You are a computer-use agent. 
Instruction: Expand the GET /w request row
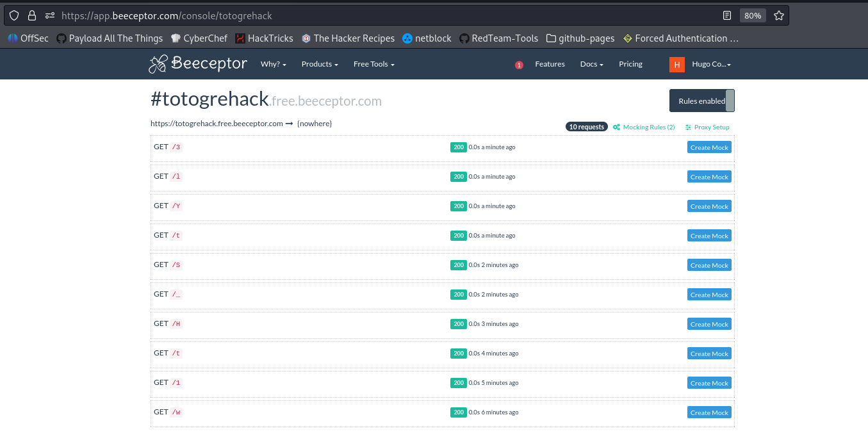click(443, 412)
